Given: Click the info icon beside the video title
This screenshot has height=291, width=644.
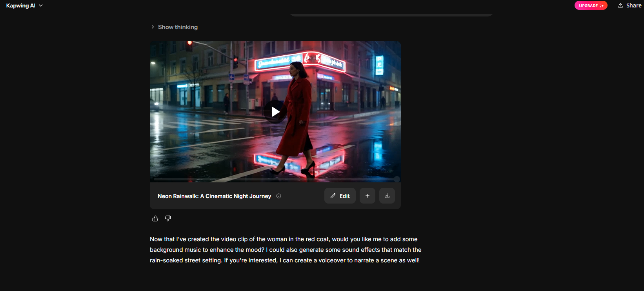Looking at the screenshot, I should coord(278,196).
